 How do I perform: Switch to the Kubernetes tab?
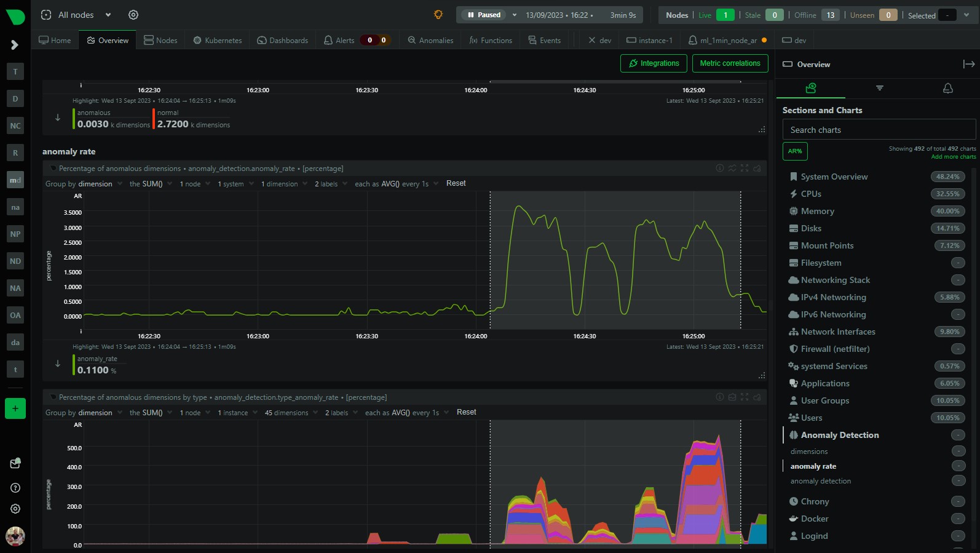pos(218,41)
